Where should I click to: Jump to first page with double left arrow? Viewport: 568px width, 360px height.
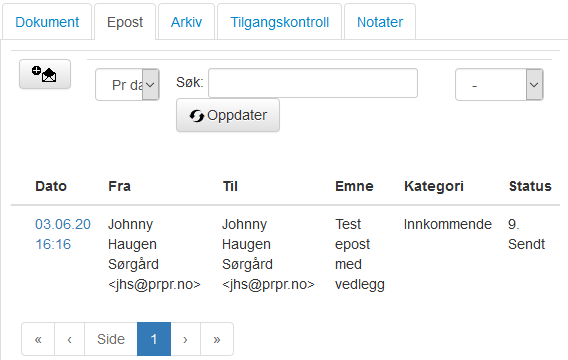click(x=38, y=339)
